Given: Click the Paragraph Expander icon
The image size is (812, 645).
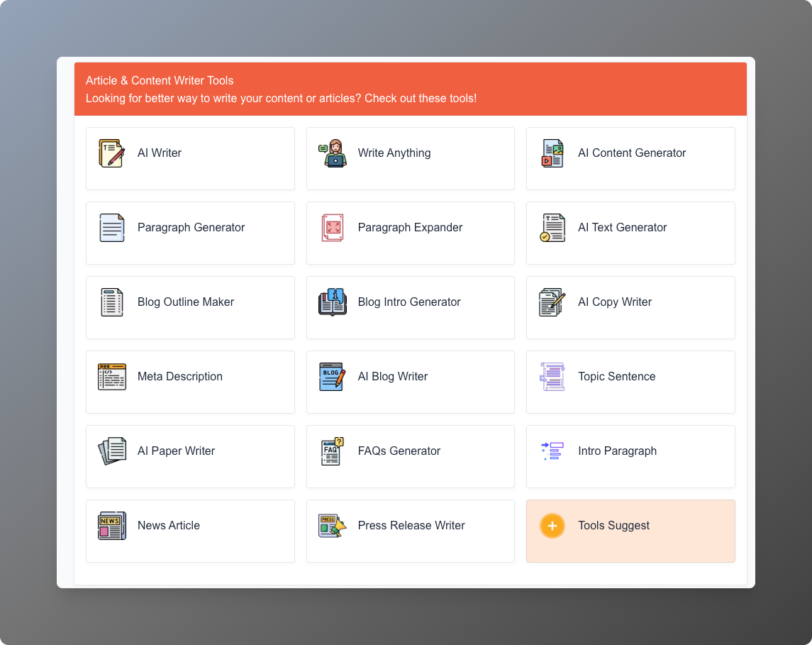Looking at the screenshot, I should [331, 227].
